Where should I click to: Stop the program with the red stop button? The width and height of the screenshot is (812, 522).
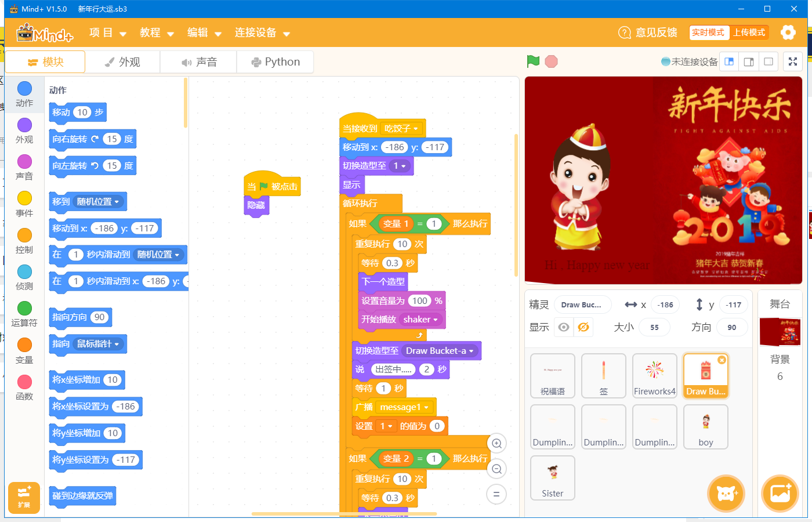coord(552,61)
